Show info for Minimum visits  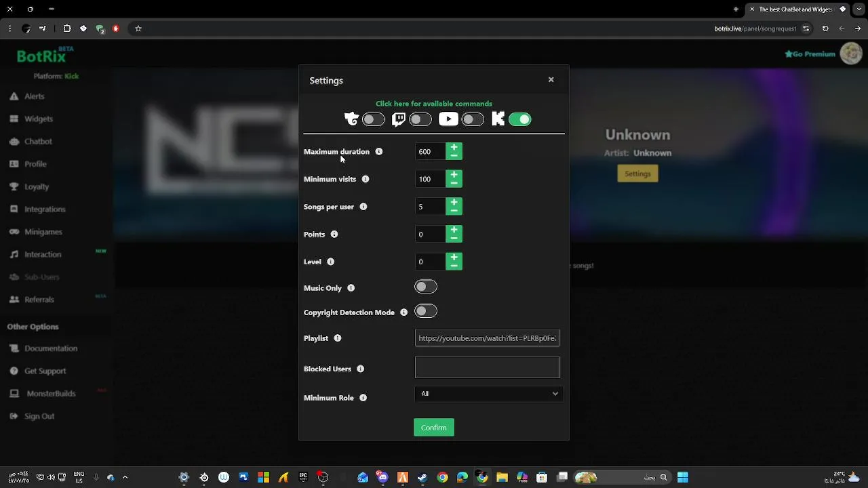point(366,179)
